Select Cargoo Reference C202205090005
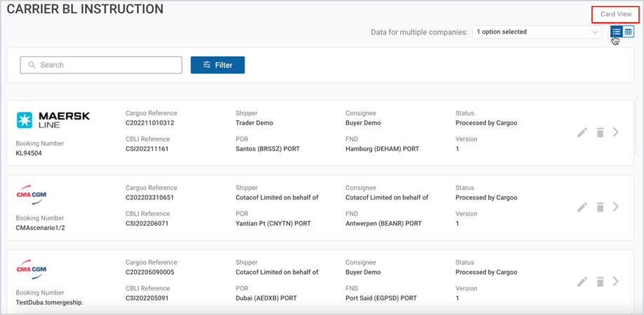The image size is (644, 315). click(x=150, y=272)
